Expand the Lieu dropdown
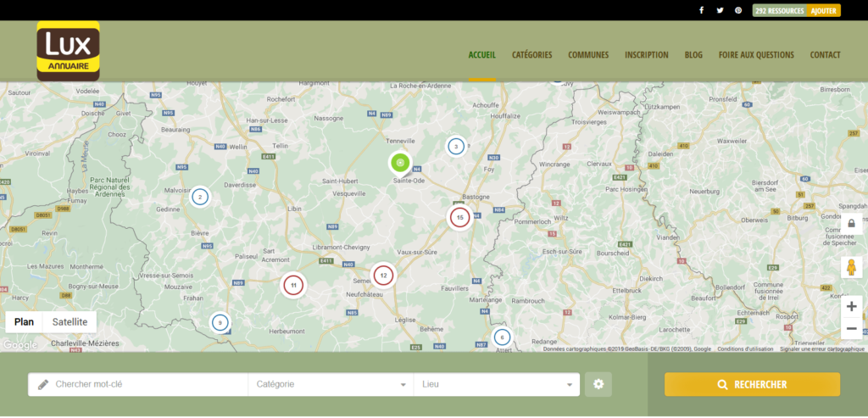868x418 pixels. (x=497, y=384)
